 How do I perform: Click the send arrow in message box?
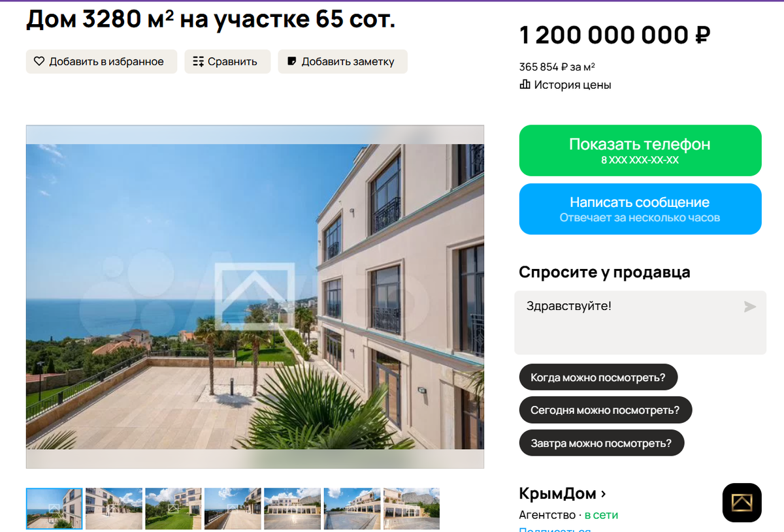[750, 306]
